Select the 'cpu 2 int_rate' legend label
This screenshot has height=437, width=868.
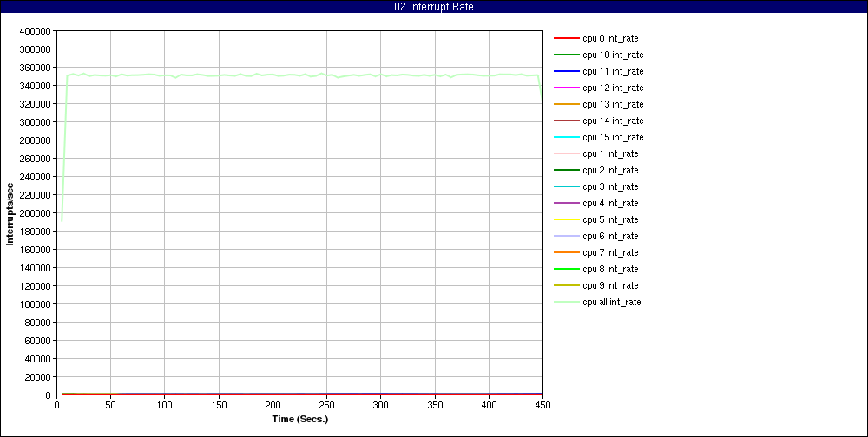point(610,170)
